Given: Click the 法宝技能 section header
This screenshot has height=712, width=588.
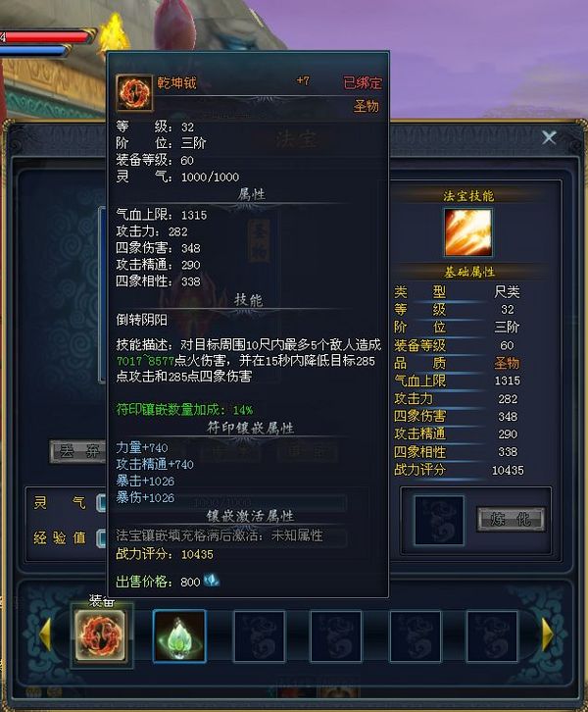Looking at the screenshot, I should pyautogui.click(x=468, y=196).
